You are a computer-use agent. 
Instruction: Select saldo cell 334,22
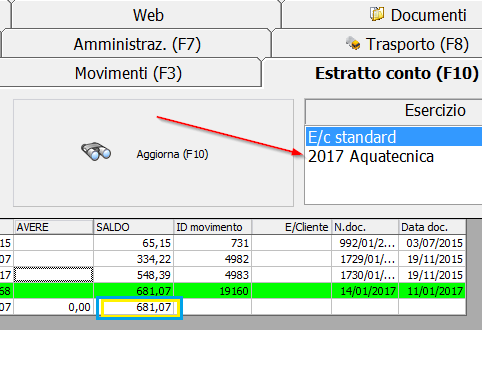coord(134,259)
